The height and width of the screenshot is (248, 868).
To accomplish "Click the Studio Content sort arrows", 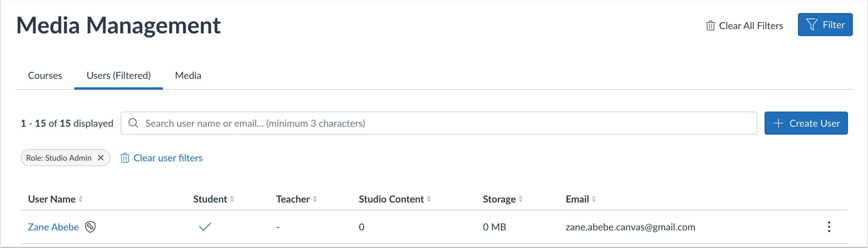I will tap(429, 199).
